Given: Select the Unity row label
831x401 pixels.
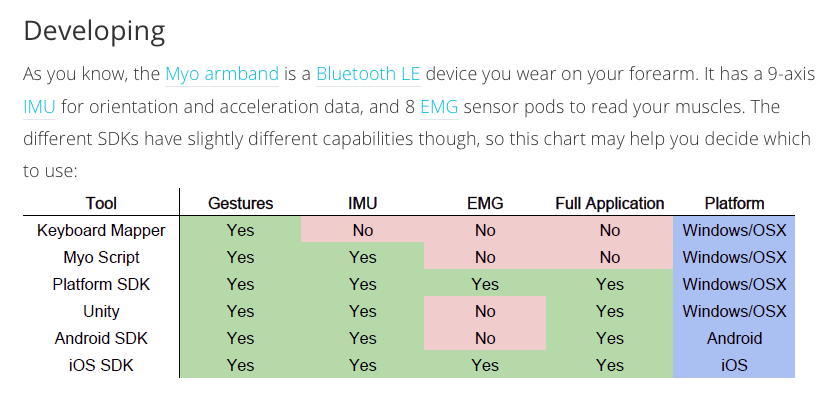Looking at the screenshot, I should 101,311.
